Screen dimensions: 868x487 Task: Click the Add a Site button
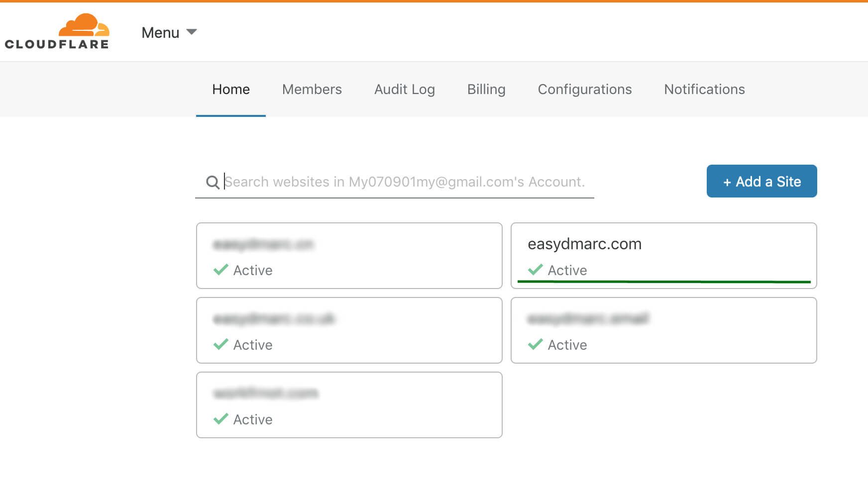[x=761, y=181]
